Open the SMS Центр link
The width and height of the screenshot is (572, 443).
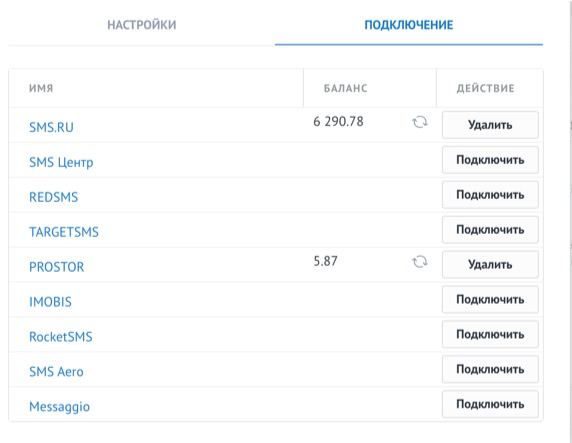pos(61,162)
